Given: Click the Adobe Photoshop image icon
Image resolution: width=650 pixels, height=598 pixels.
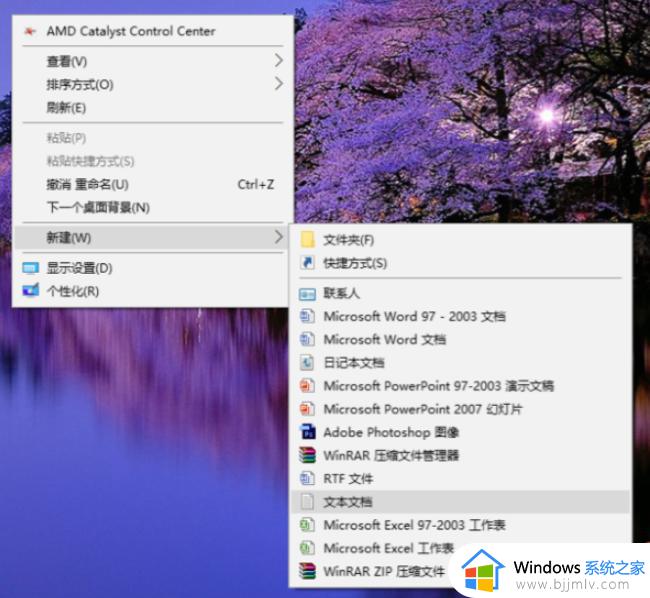Looking at the screenshot, I should (307, 432).
